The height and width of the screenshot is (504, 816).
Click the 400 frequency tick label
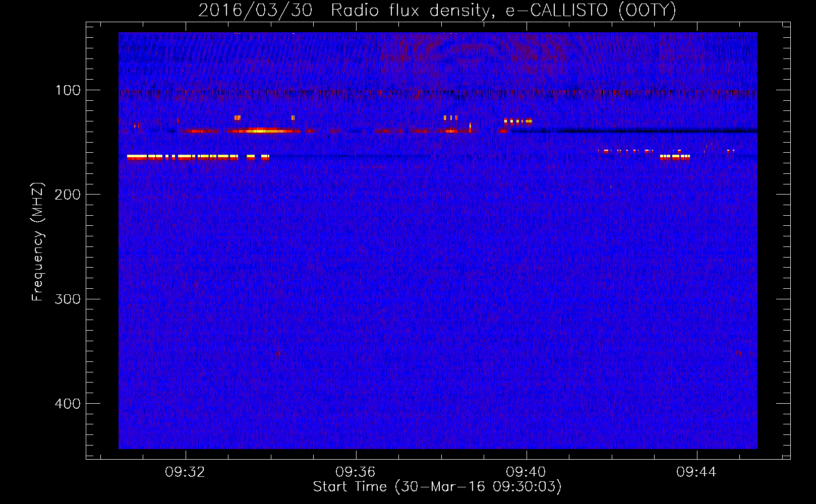[68, 404]
